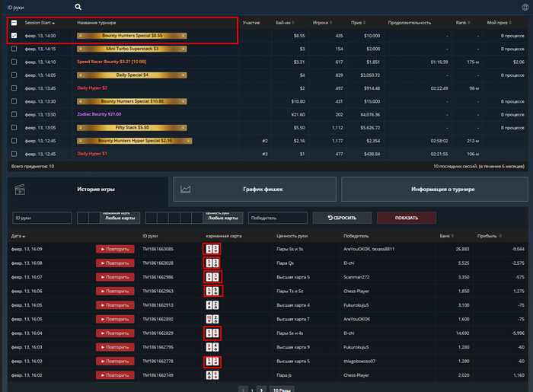Replay hand TM1861662913 with Повторить
This screenshot has width=533, height=392.
tap(115, 305)
